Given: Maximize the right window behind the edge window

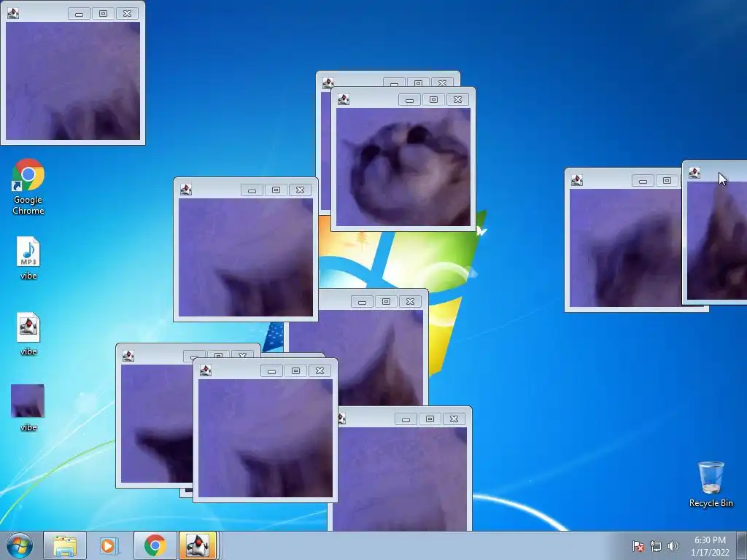Looking at the screenshot, I should [x=667, y=181].
